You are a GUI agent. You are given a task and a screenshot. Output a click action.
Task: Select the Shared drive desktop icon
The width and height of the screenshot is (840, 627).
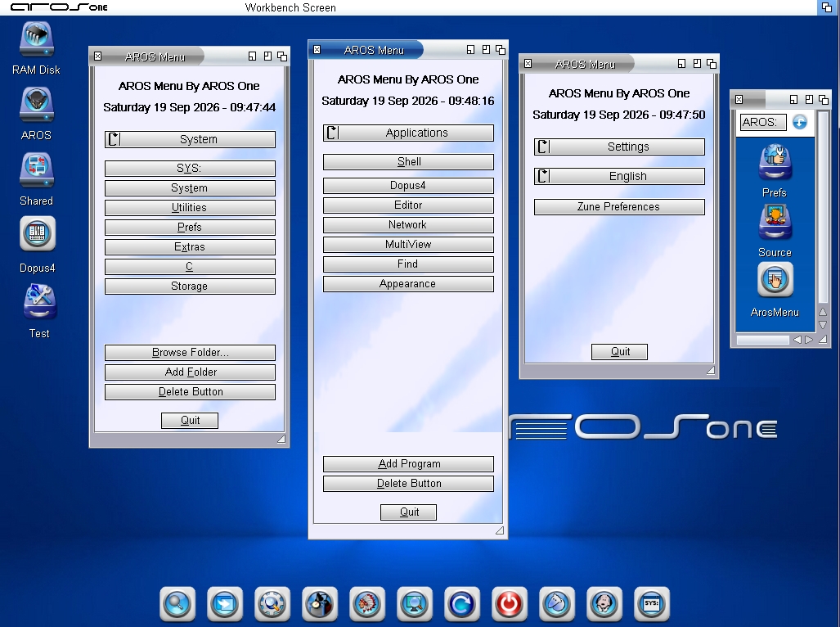37,170
